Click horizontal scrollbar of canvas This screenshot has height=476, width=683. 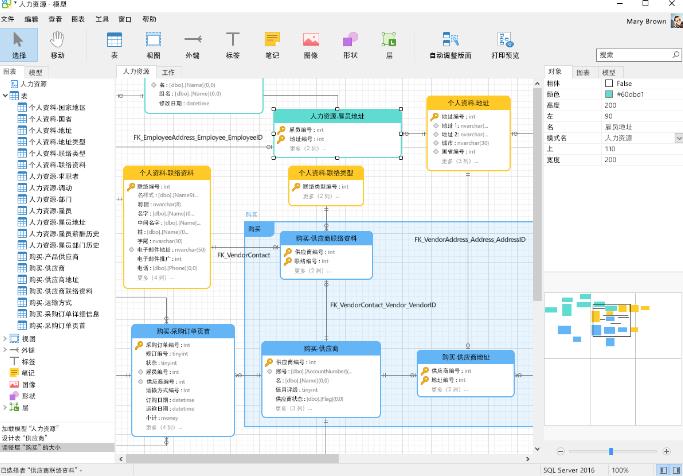(232, 459)
